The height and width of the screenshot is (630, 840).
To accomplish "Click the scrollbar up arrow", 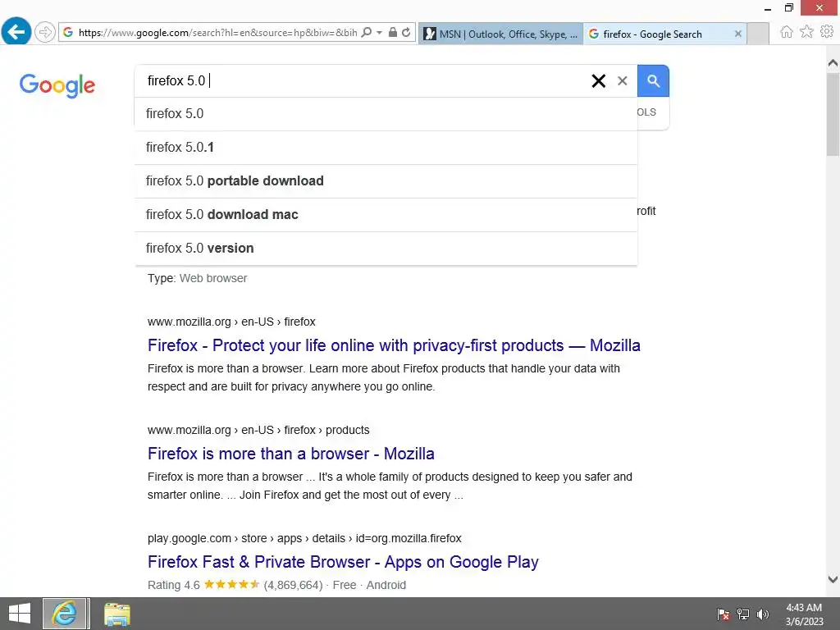I will pos(833,63).
